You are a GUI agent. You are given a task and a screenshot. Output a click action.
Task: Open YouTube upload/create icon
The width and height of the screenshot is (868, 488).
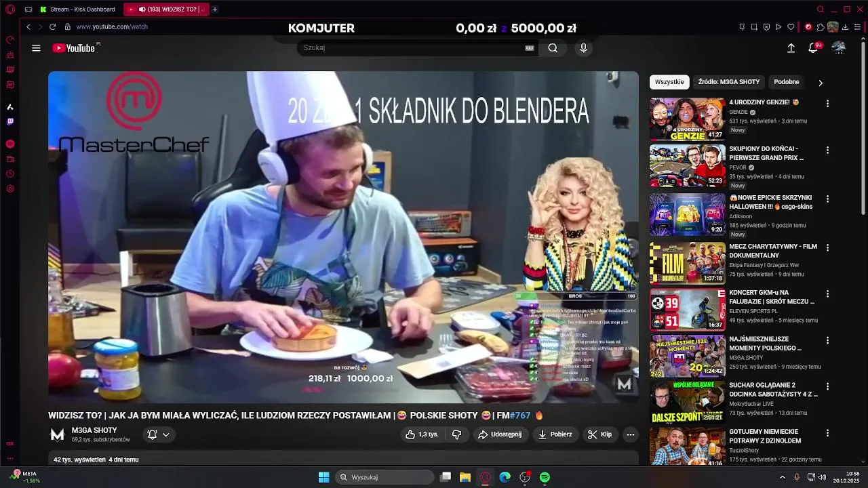tap(791, 48)
